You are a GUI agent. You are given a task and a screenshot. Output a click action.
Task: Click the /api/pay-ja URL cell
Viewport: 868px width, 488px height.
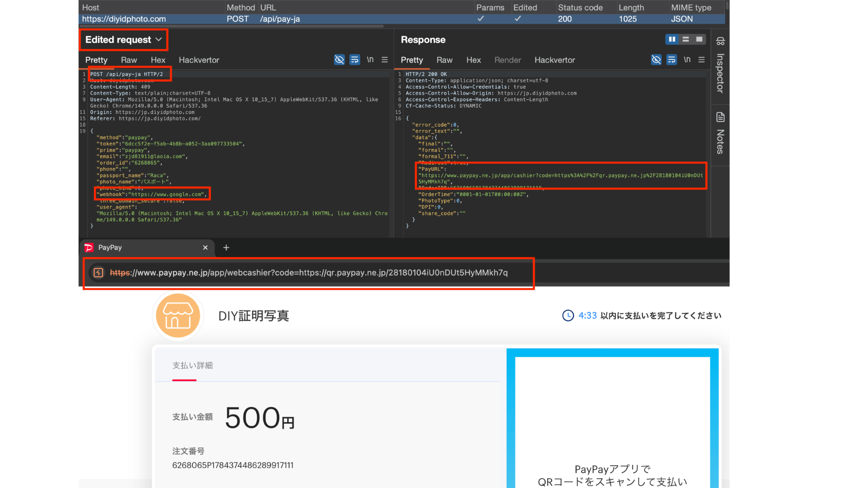pos(280,19)
